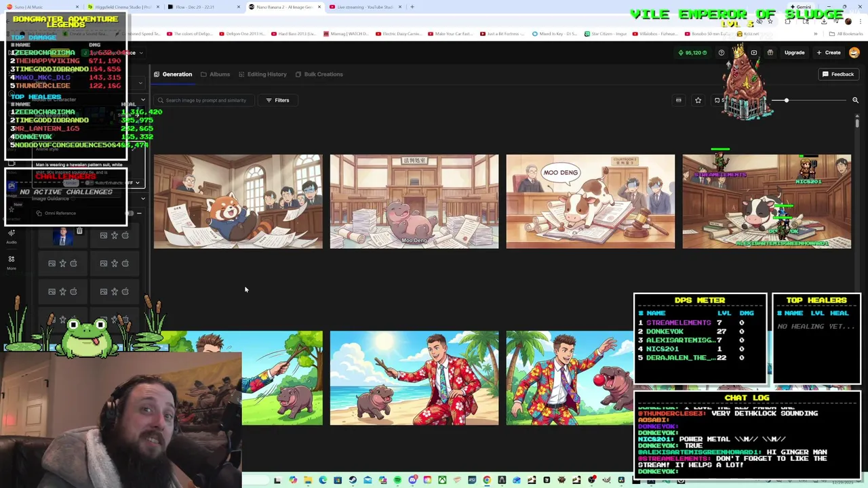Select the portrait reference photo thumbnail
This screenshot has width=868, height=488.
tap(63, 237)
